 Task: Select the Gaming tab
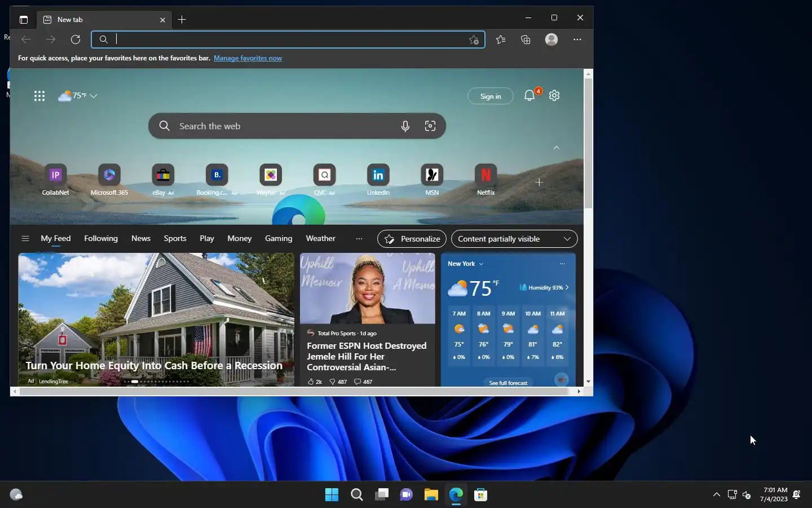coord(279,239)
